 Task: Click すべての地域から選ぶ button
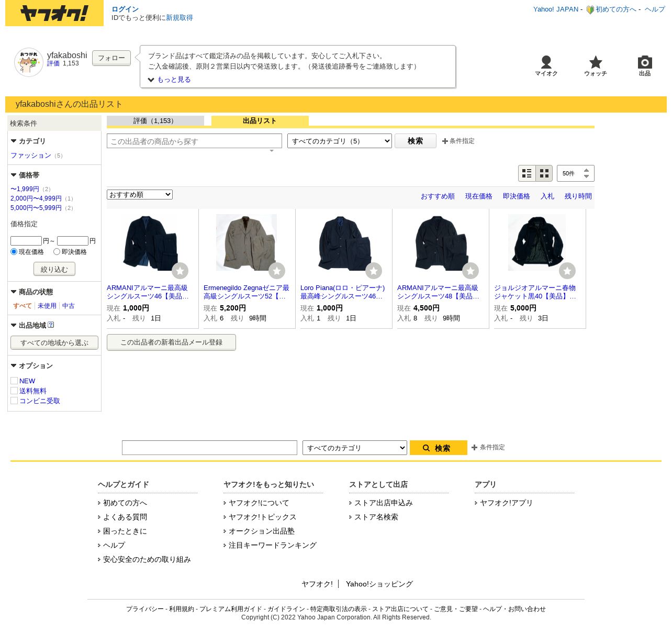click(54, 343)
